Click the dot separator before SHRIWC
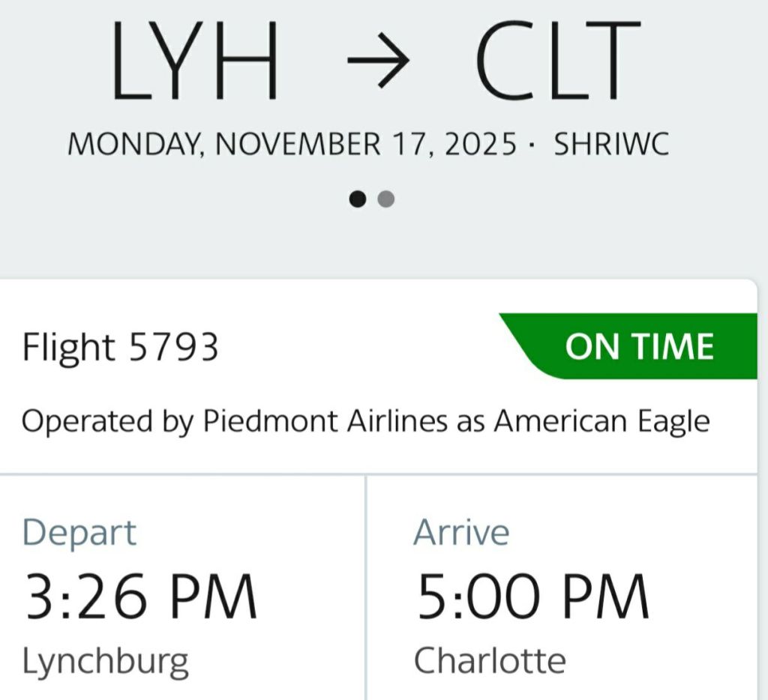Screen dimensions: 768x700 533,143
